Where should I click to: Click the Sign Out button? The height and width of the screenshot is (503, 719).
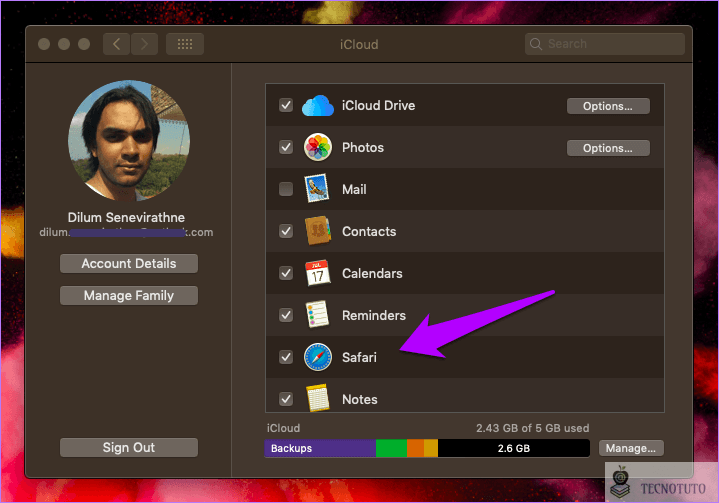click(129, 448)
